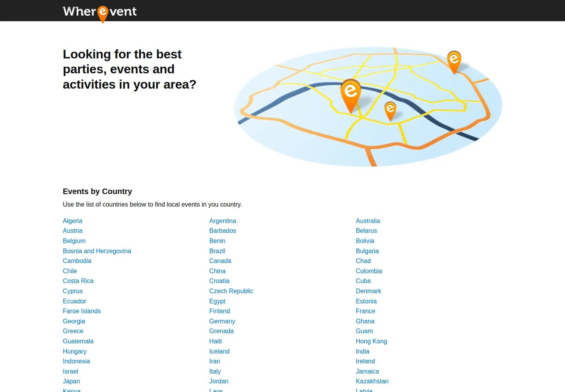Choose Estonia events
The width and height of the screenshot is (565, 392).
[x=366, y=301]
